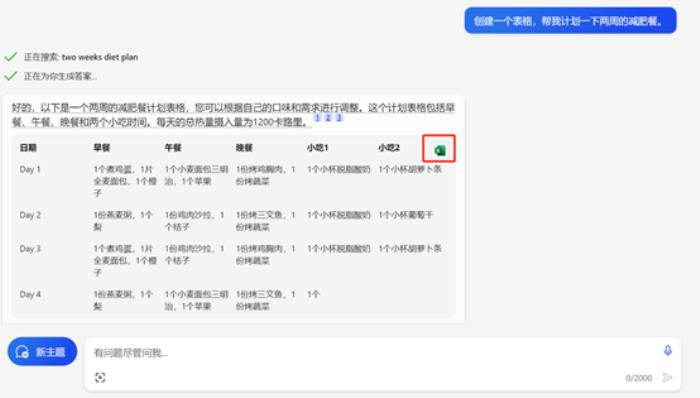This screenshot has width=700, height=398.
Task: Click the 0/2000 character counter
Action: pos(638,378)
